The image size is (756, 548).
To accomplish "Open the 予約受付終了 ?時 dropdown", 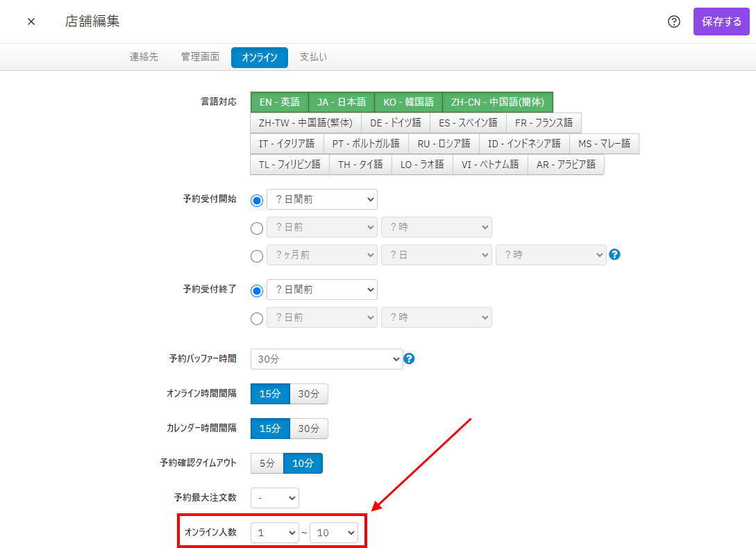I will pyautogui.click(x=437, y=317).
